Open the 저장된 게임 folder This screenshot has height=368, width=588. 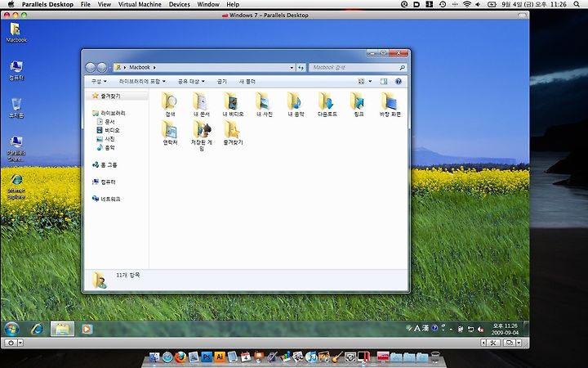[202, 135]
